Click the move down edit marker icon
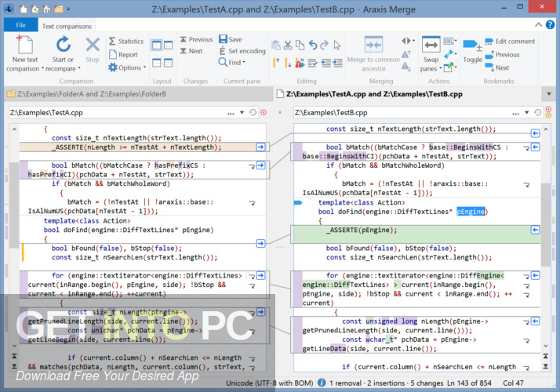This screenshot has width=560, height=392. (288, 64)
